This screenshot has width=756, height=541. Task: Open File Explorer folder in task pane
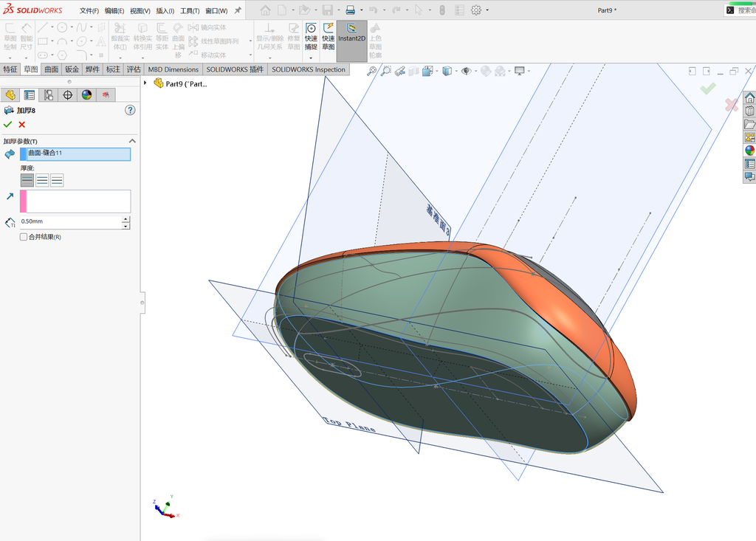(x=750, y=125)
